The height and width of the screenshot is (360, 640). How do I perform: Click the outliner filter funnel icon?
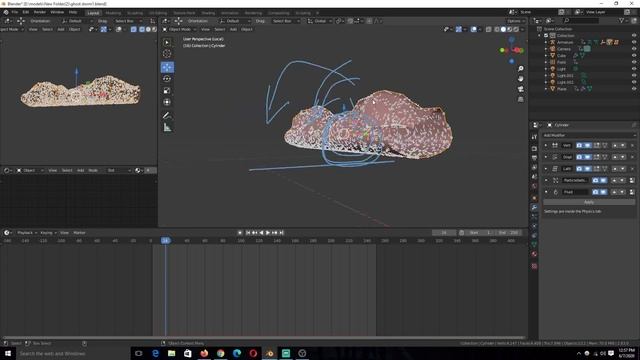pos(622,20)
